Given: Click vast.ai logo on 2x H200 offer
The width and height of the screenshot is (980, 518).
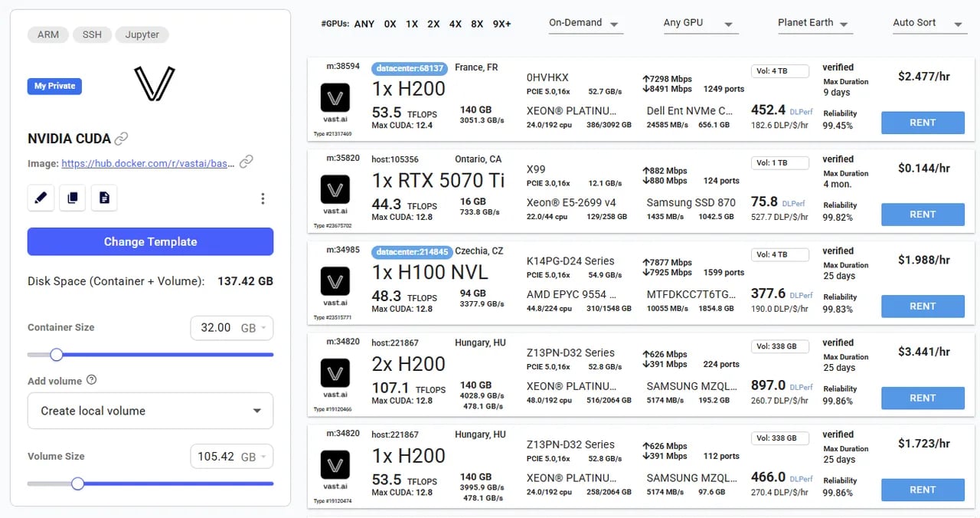Looking at the screenshot, I should pyautogui.click(x=335, y=374).
